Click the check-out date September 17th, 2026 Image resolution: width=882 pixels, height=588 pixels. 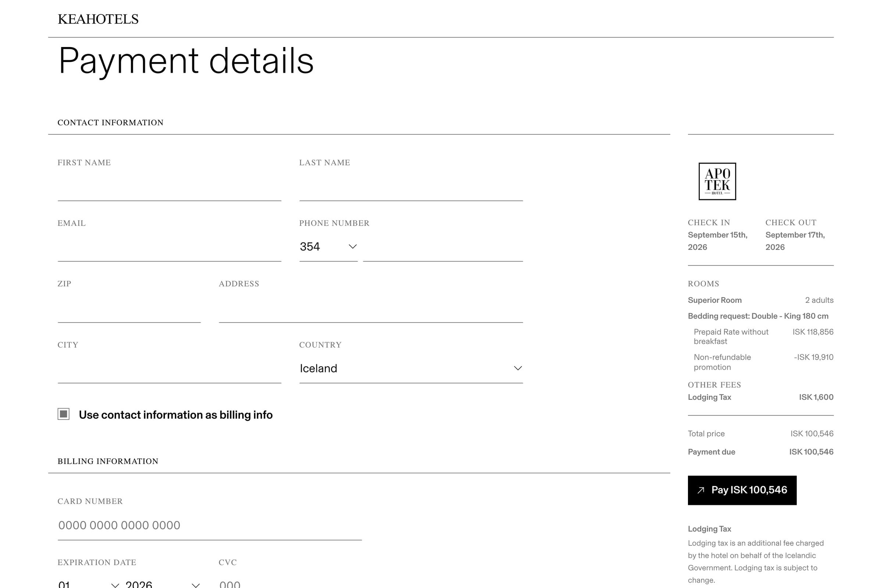tap(795, 241)
